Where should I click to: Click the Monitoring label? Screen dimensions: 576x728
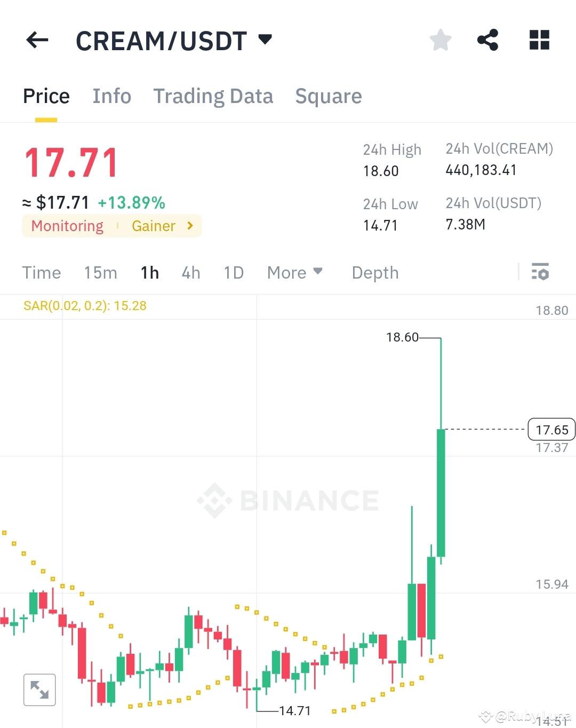tap(66, 226)
